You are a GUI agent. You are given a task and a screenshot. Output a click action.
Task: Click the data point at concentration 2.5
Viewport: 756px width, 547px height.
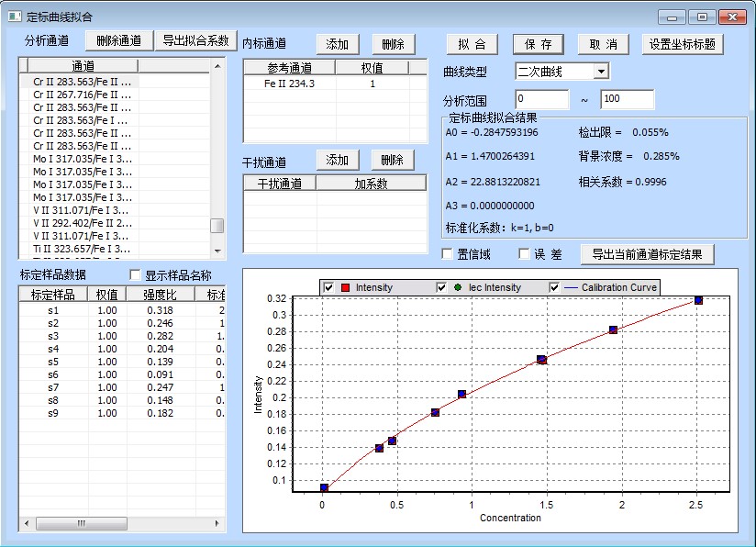[698, 300]
